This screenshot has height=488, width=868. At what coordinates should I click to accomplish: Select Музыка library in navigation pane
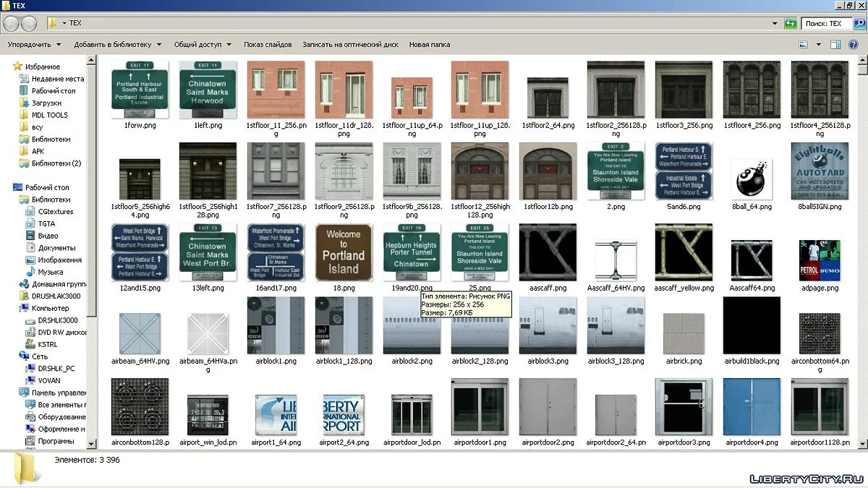[50, 272]
